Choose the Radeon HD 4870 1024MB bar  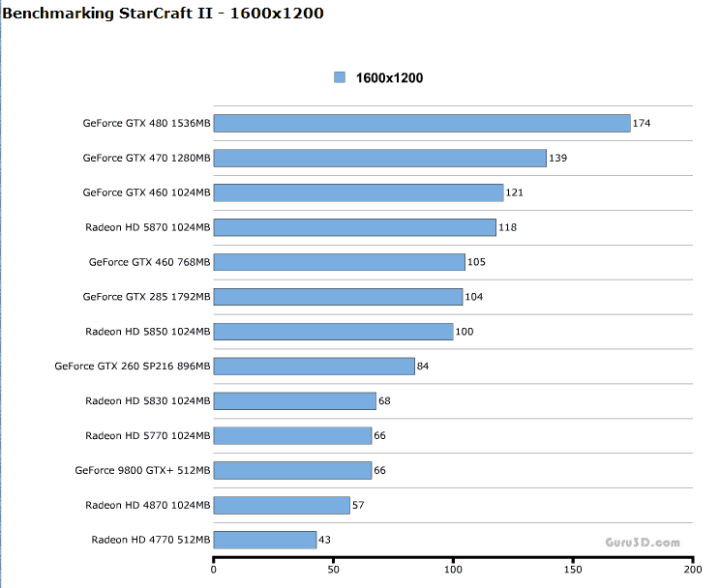coord(282,506)
